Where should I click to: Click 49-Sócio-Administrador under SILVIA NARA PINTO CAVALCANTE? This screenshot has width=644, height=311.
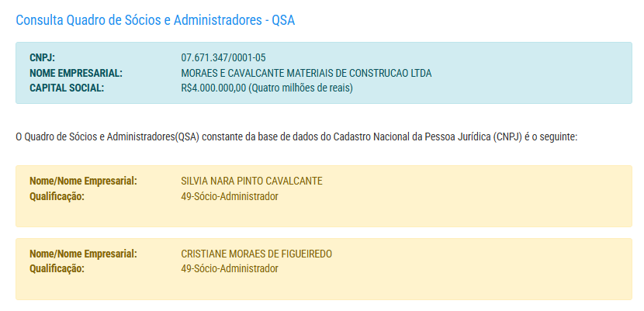pos(230,196)
